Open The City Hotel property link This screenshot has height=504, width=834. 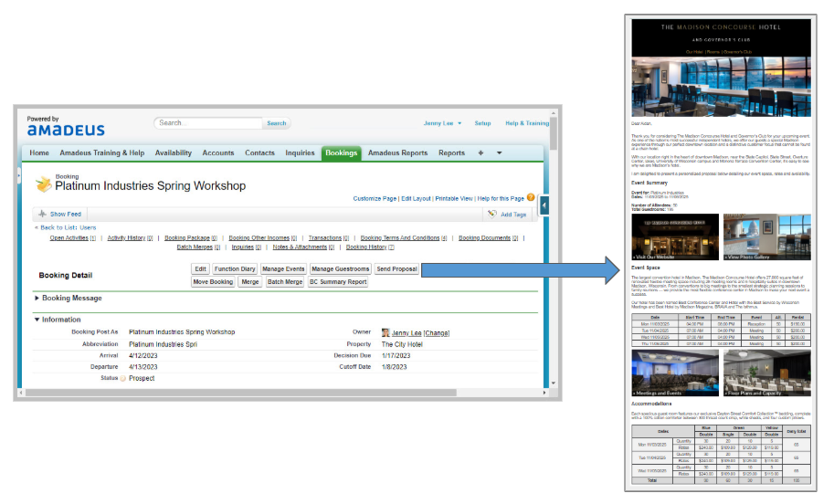402,344
